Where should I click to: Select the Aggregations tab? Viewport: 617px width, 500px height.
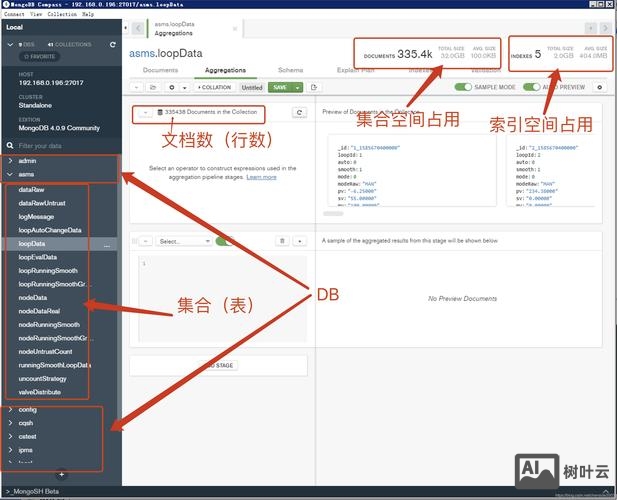click(x=225, y=70)
